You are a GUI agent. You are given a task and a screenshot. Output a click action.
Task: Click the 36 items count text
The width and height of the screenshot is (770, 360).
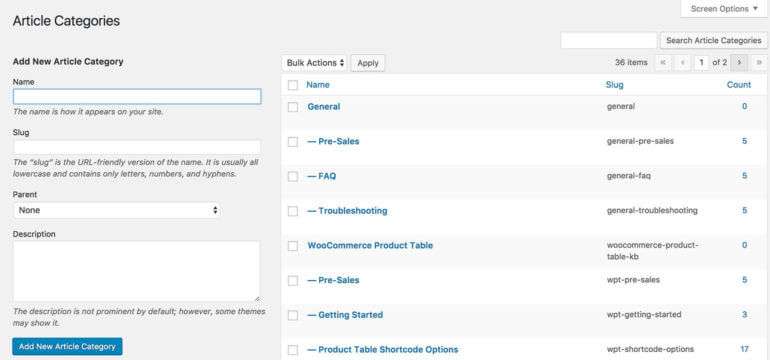point(631,63)
